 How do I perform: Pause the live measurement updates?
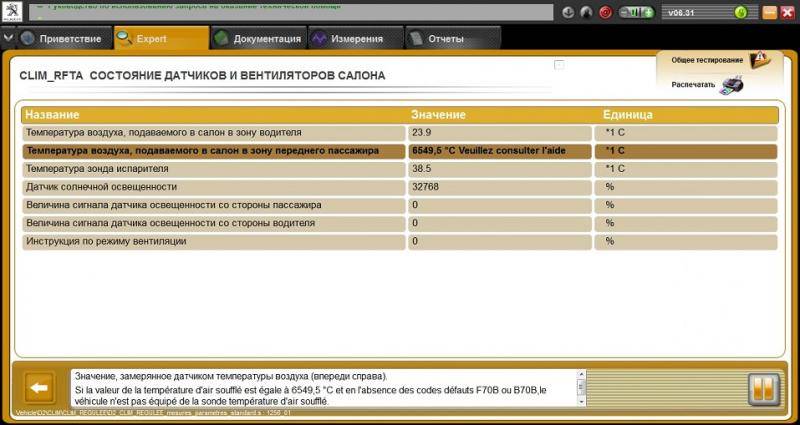[762, 387]
